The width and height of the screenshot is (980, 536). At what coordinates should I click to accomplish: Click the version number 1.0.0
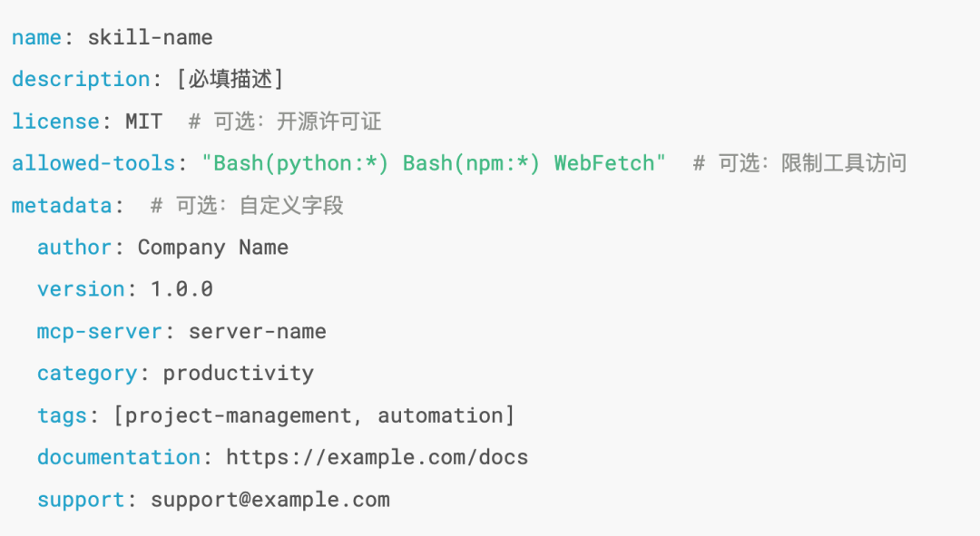(181, 289)
